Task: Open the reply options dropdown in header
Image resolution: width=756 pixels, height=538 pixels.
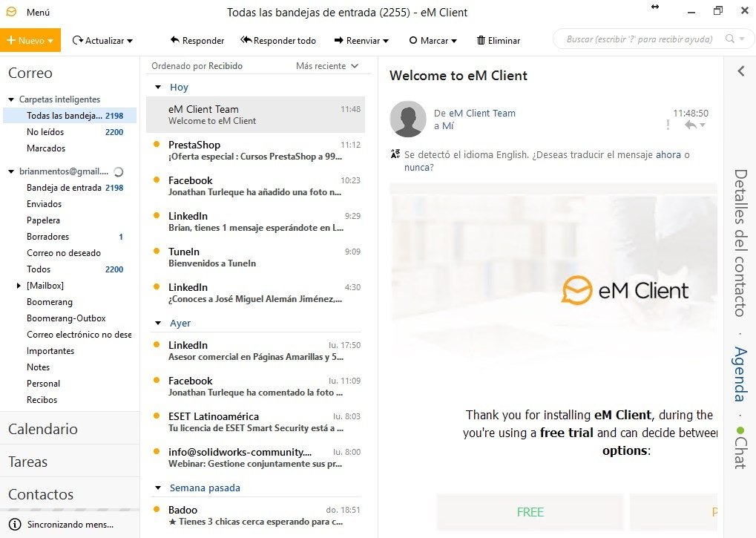Action: 703,125
